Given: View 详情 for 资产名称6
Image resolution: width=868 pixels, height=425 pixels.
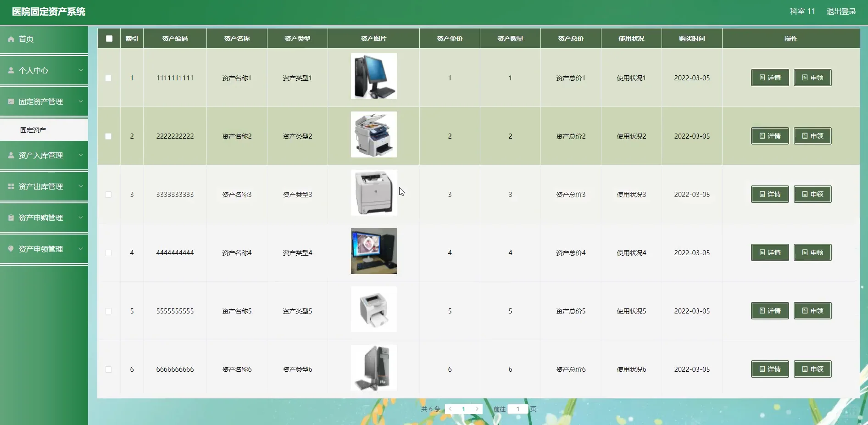Looking at the screenshot, I should (x=770, y=369).
